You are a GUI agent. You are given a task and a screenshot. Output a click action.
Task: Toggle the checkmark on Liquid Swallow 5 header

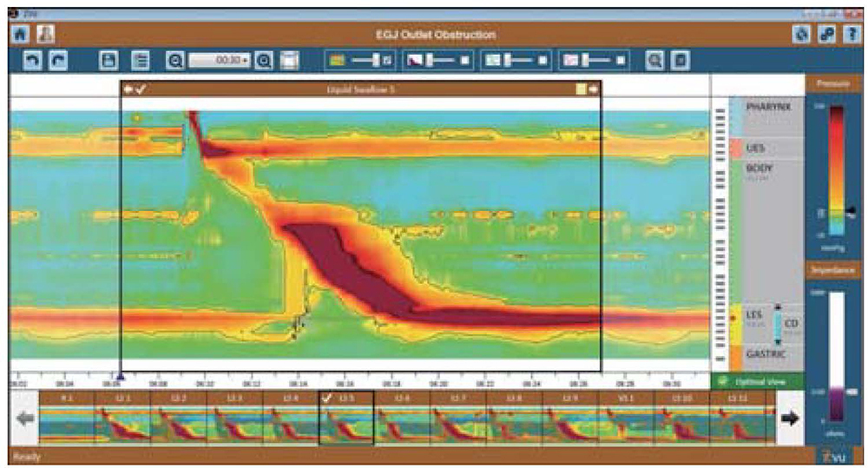click(x=141, y=89)
